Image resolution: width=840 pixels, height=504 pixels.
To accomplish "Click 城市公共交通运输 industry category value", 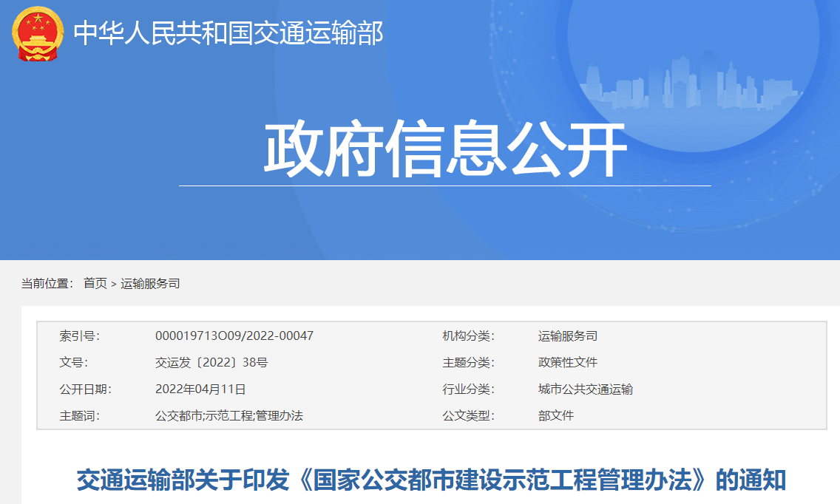I will (586, 389).
